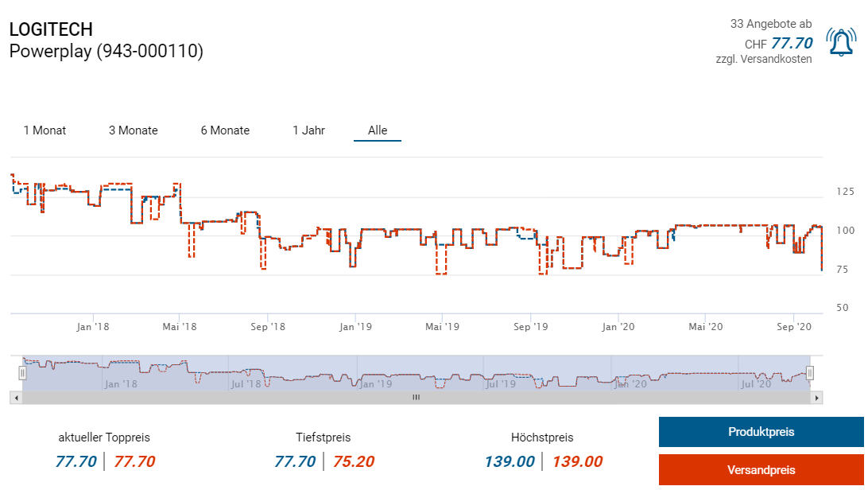The height and width of the screenshot is (490, 868).
Task: Toggle the Versandpreis series
Action: click(x=761, y=470)
